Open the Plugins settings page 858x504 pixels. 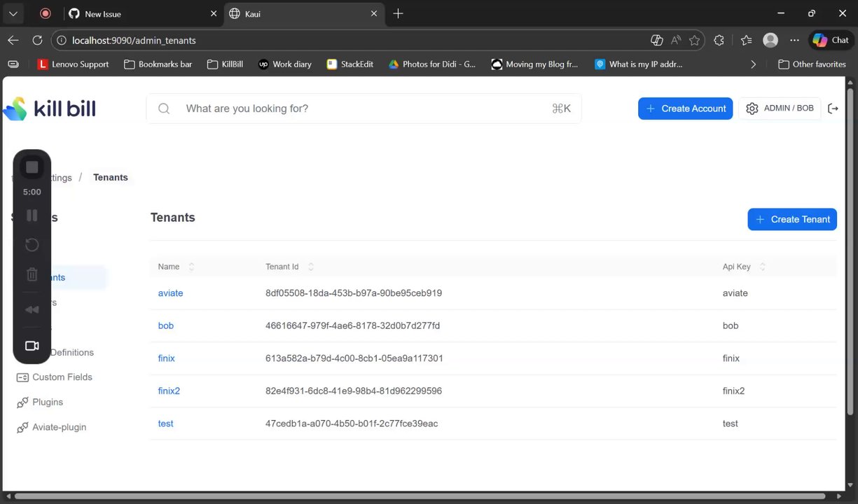[47, 402]
